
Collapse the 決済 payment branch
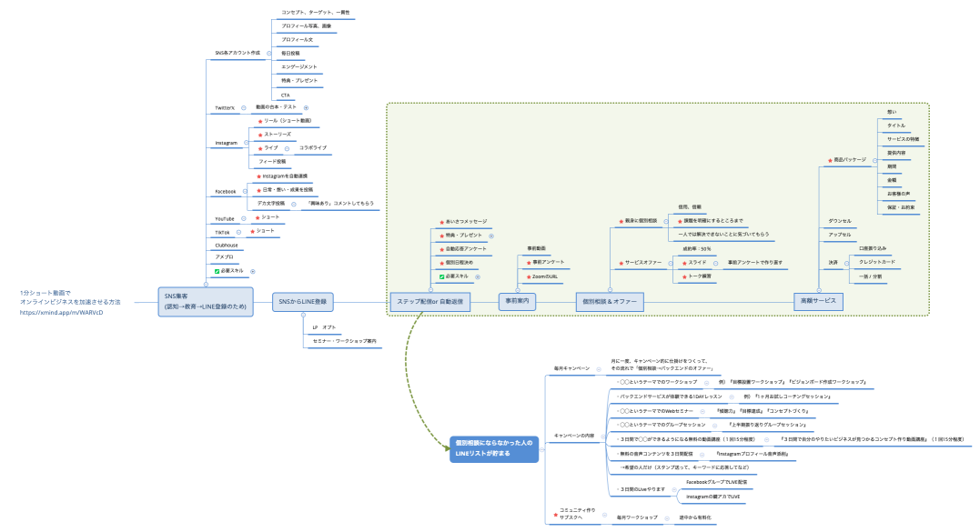coord(846,262)
